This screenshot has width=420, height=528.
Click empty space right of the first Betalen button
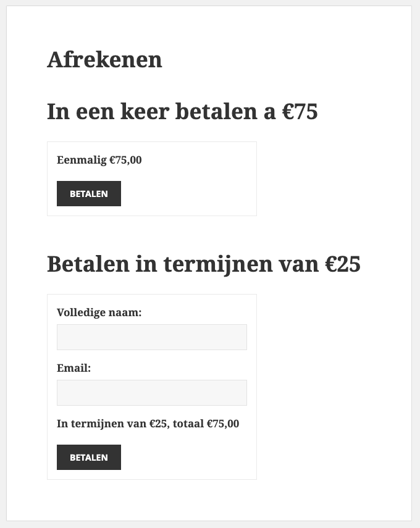pos(185,193)
